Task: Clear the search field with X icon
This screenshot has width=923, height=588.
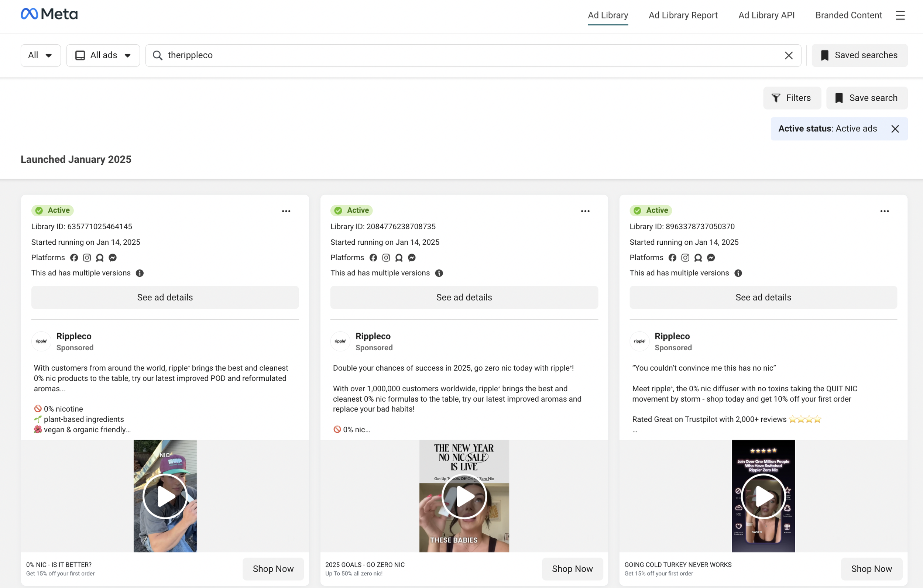Action: (x=789, y=56)
